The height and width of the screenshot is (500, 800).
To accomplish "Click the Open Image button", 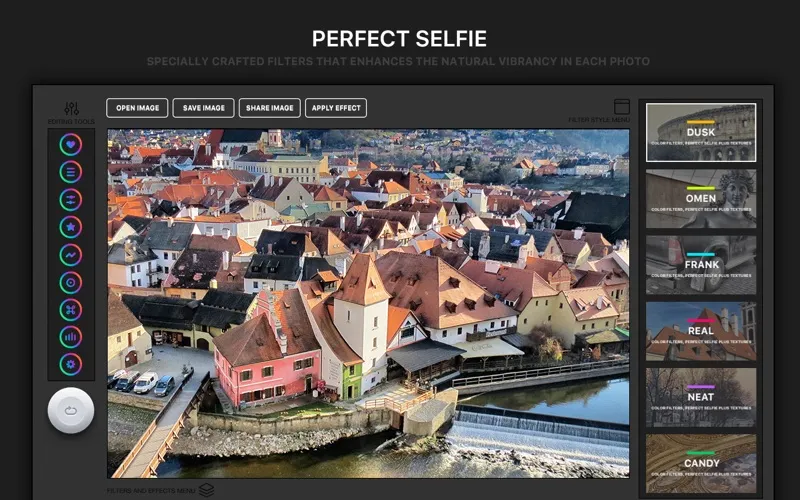I will [137, 108].
